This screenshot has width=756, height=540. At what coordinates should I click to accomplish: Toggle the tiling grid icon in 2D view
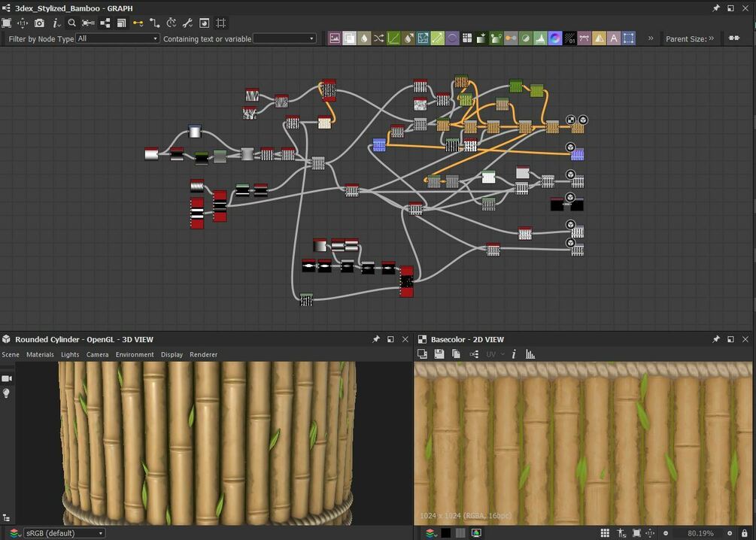[605, 533]
